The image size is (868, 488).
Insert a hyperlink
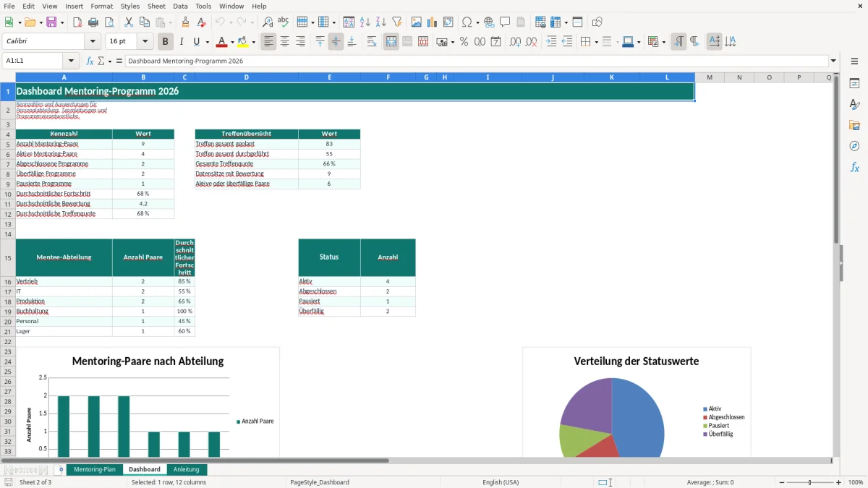tap(489, 22)
